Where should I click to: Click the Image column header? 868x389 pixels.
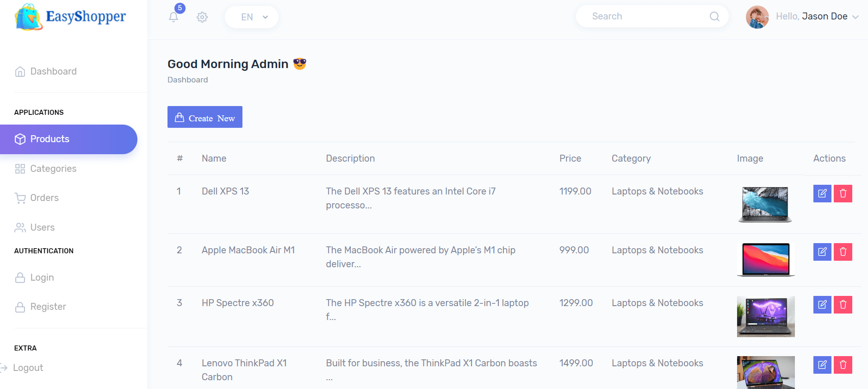750,158
